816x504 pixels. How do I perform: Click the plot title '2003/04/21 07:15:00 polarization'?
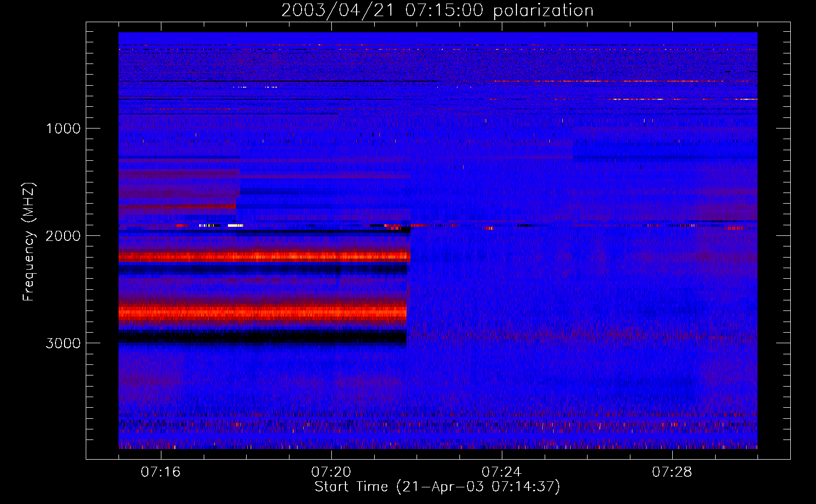point(437,11)
